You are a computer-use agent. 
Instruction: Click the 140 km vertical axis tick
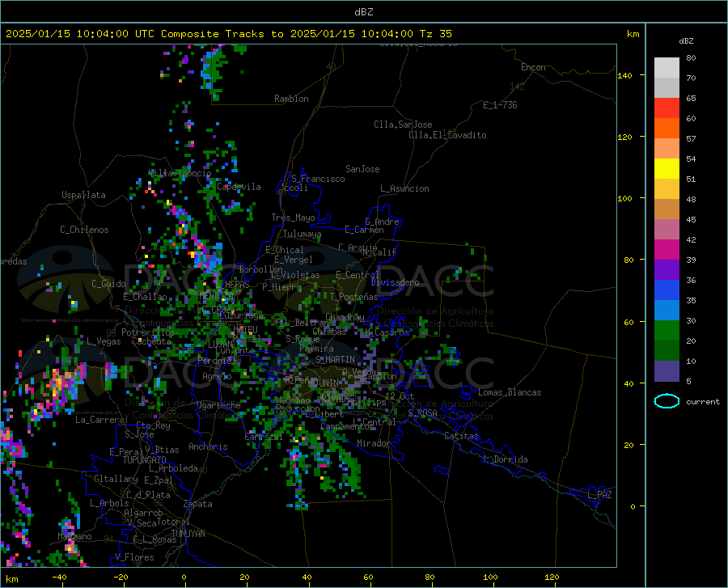pyautogui.click(x=624, y=76)
